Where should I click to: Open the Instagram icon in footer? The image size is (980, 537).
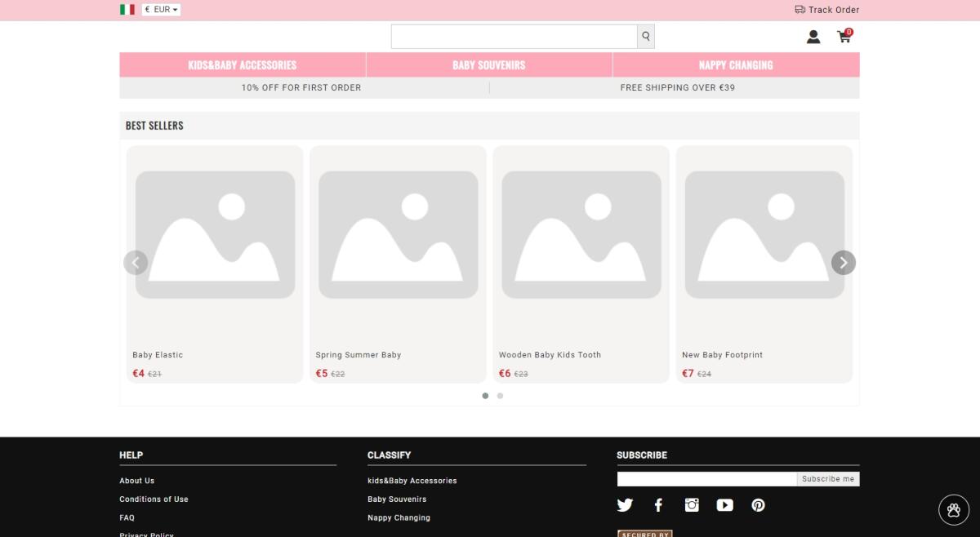pos(692,505)
